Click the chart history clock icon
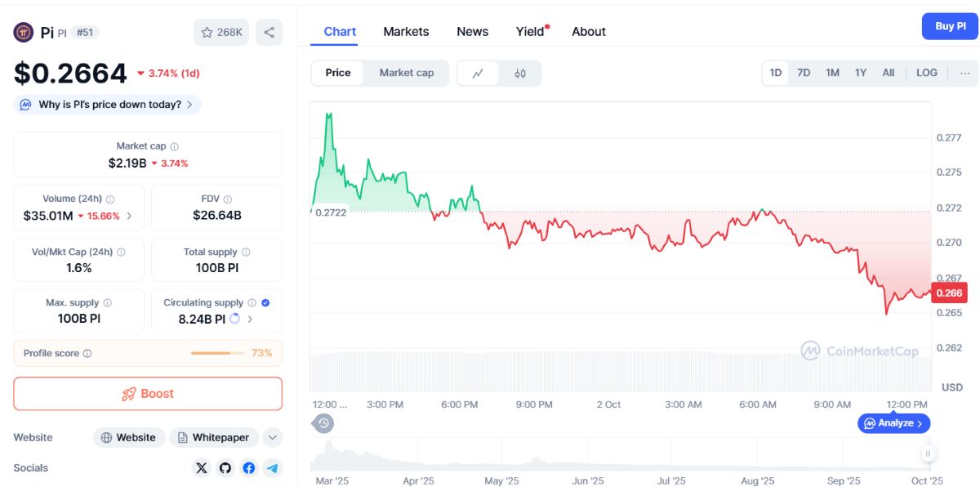This screenshot has height=487, width=980. [x=323, y=423]
